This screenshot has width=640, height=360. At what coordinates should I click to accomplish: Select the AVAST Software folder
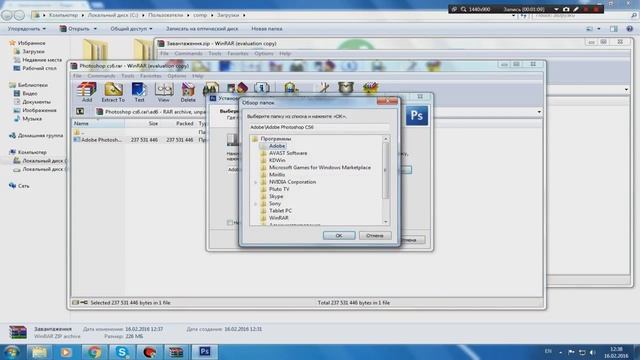[x=288, y=153]
